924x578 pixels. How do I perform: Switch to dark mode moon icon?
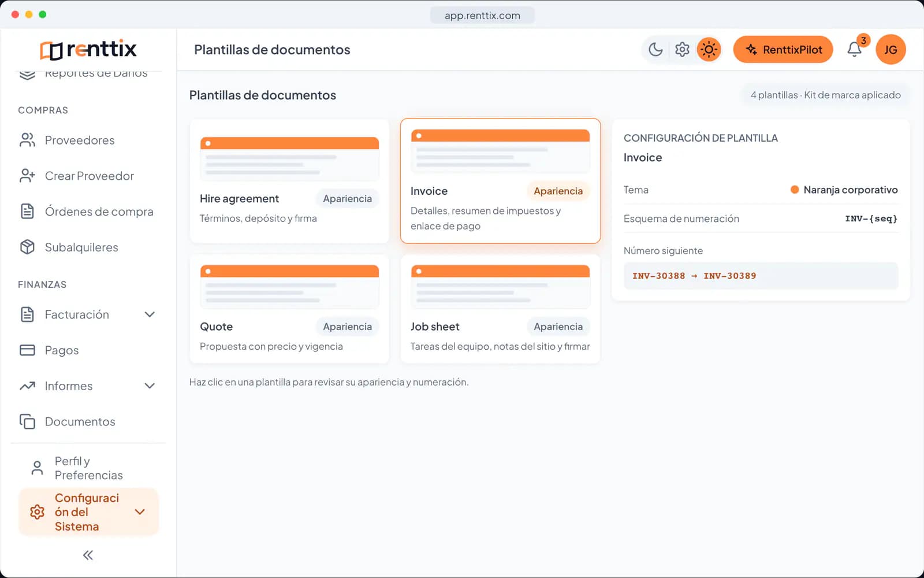(x=655, y=50)
